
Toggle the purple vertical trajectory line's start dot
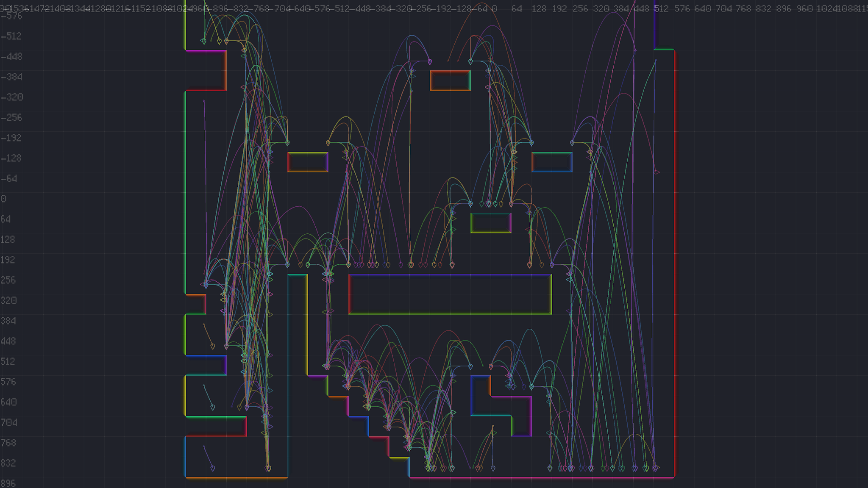(205, 100)
